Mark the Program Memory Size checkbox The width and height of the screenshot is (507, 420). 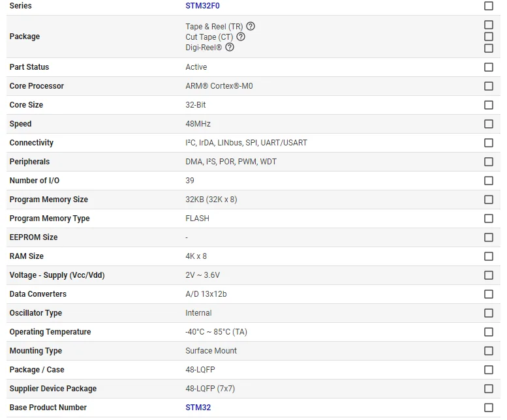pos(489,200)
